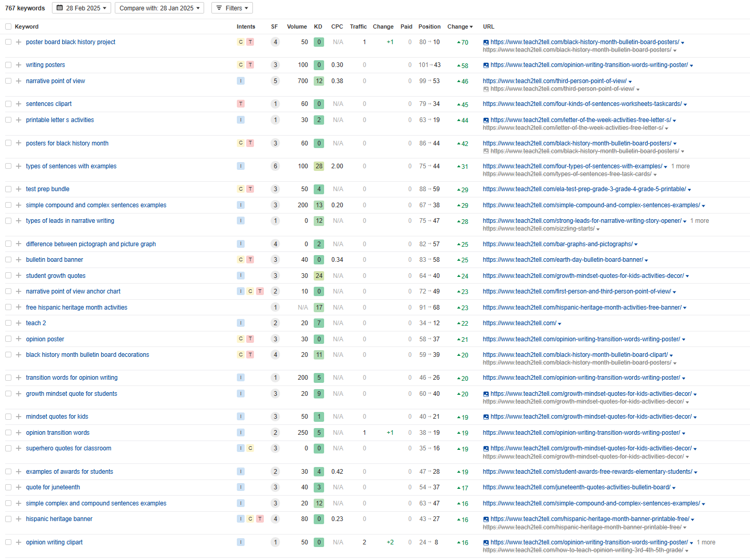Open the "opinion transition words" keyword link

coord(58,433)
